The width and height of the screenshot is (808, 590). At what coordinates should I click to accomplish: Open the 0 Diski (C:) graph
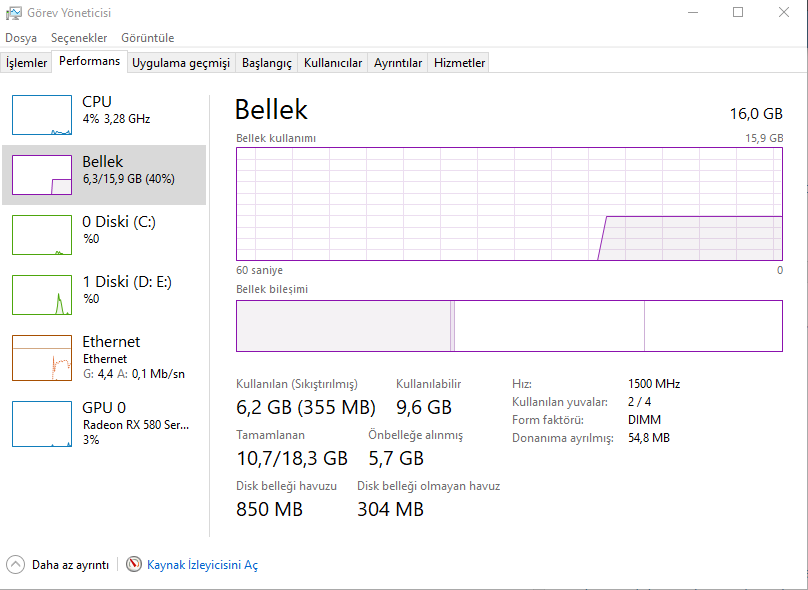pos(42,235)
